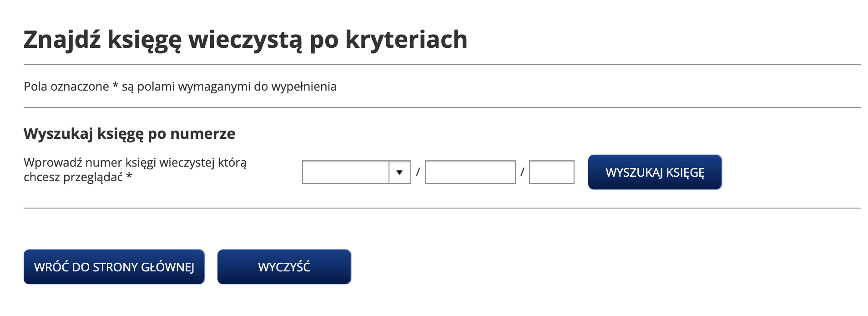Click the asterisk in the required fields note
The width and height of the screenshot is (868, 316).
115,86
